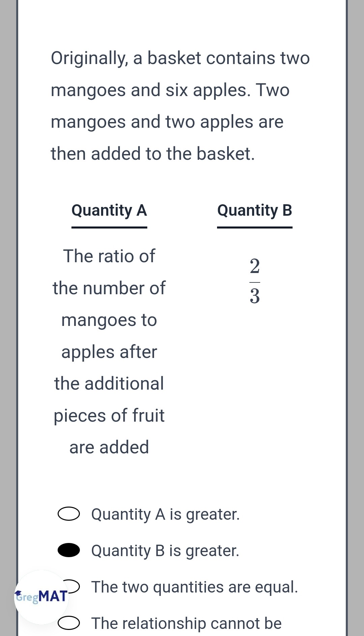Click the denominator 3 of the fraction
This screenshot has width=364, height=636.
255,296
